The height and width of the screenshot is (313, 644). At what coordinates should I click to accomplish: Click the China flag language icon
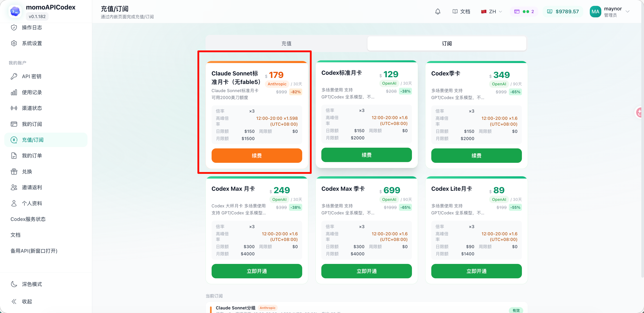[484, 11]
